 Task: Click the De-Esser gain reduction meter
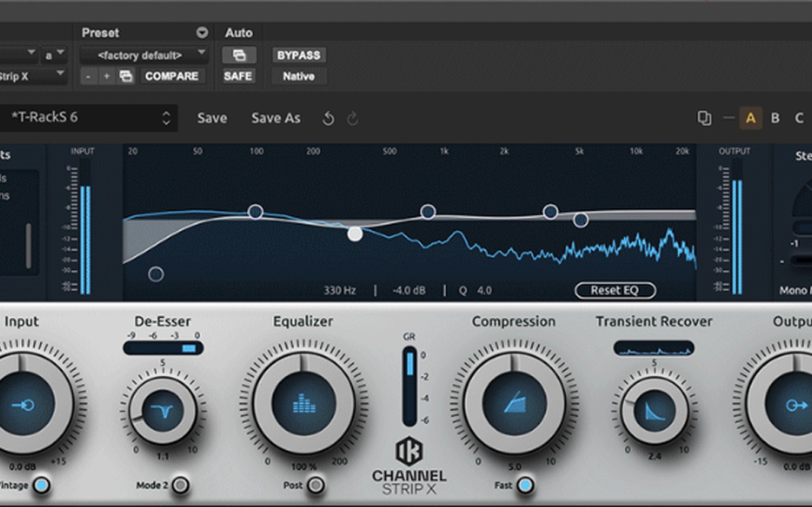tap(163, 348)
